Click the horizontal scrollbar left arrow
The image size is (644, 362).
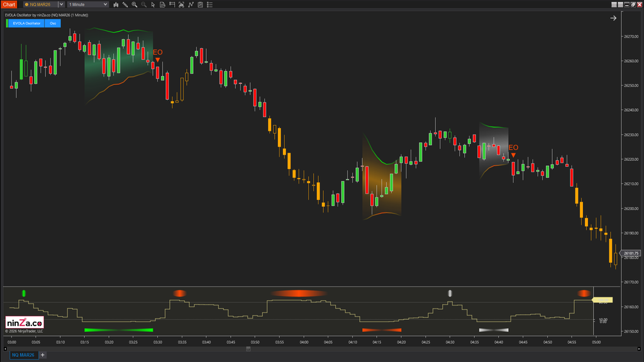pos(5,349)
